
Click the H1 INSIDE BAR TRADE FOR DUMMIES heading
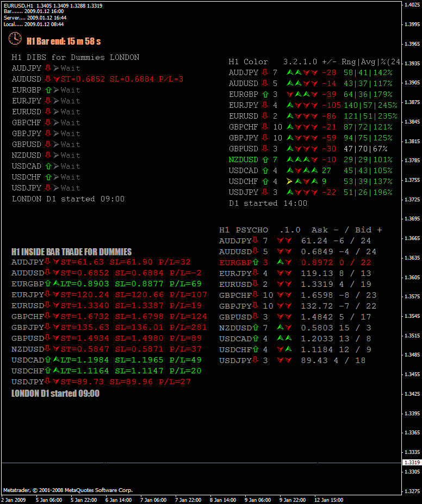coord(71,251)
